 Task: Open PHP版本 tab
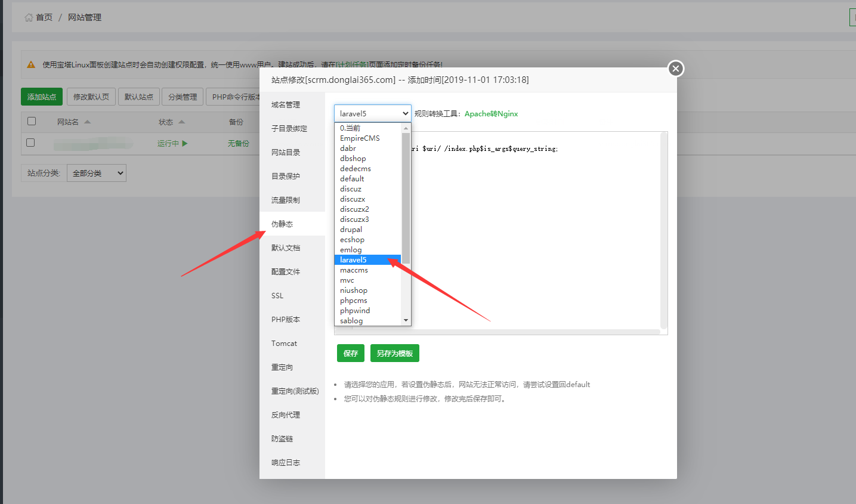point(292,320)
